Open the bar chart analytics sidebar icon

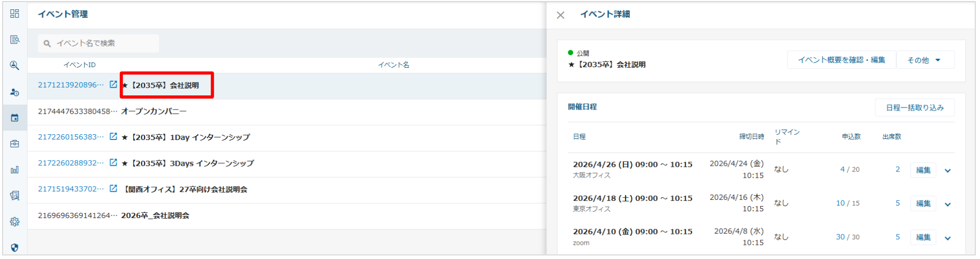pyautogui.click(x=15, y=170)
